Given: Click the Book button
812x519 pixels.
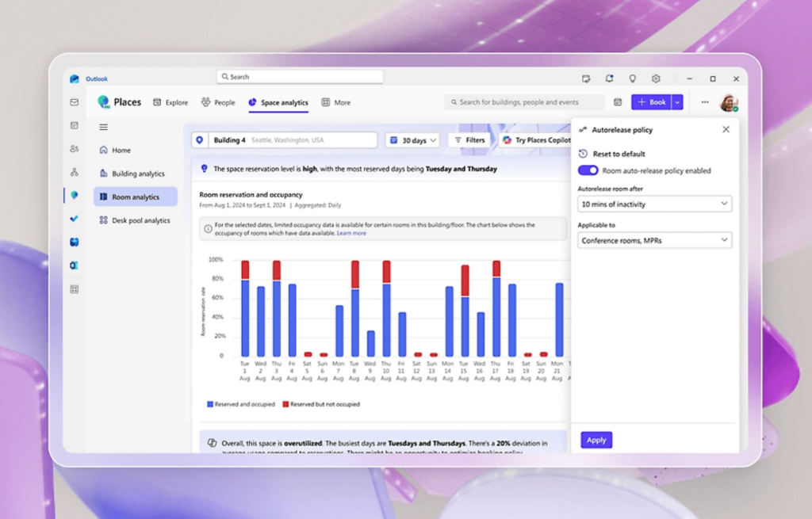Looking at the screenshot, I should click(x=651, y=102).
